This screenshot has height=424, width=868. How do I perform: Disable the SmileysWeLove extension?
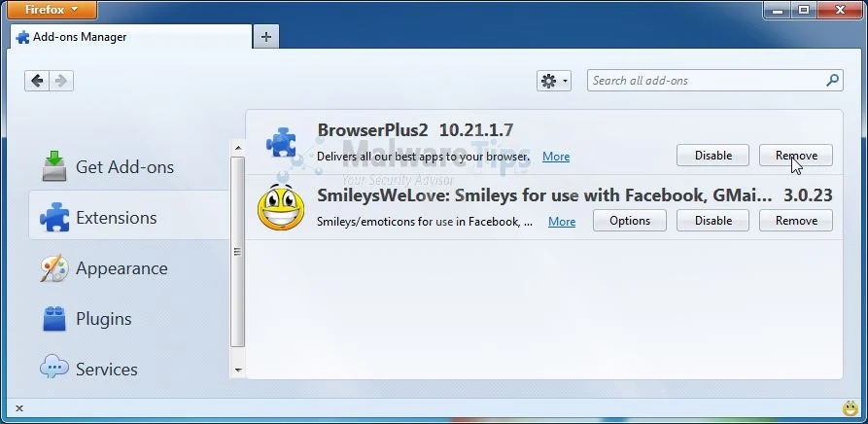coord(713,221)
